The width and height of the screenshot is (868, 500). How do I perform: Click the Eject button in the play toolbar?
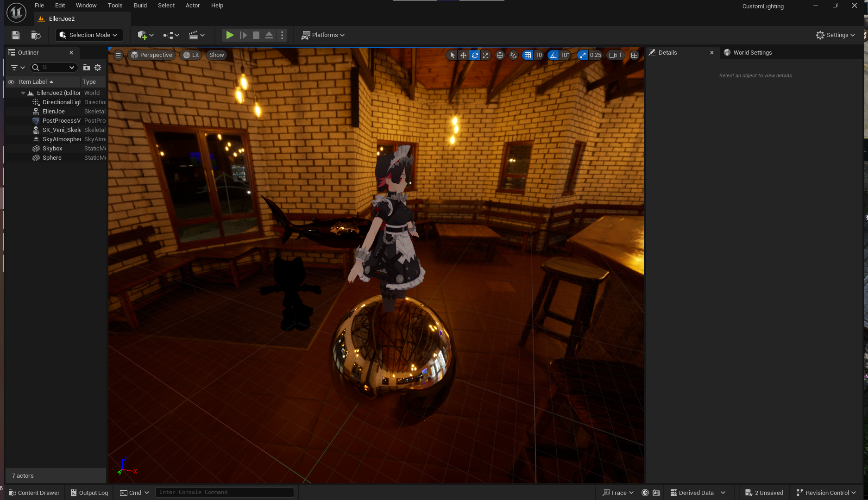tap(269, 35)
